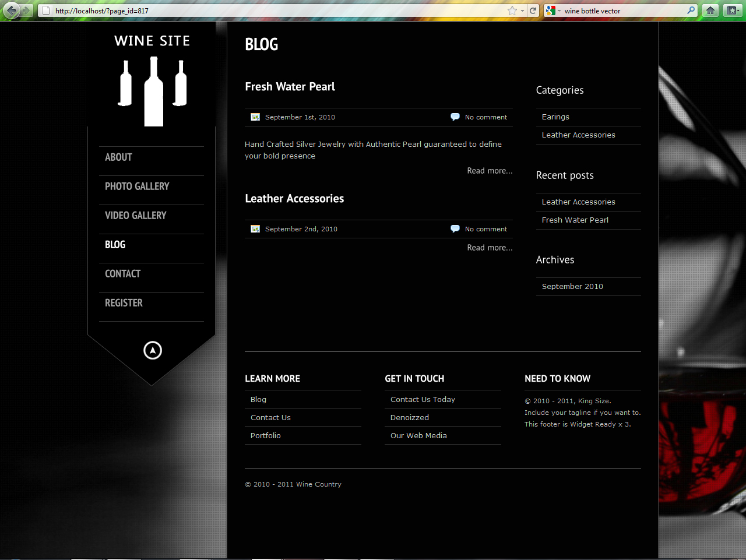Image resolution: width=746 pixels, height=560 pixels.
Task: Click the Recent posts heading
Action: tap(565, 175)
